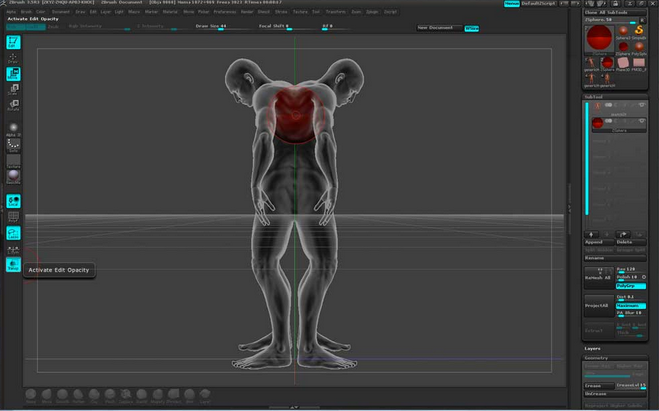Screen dimensions: 659x411
Task: Click the Move tool icon
Action: (14, 73)
